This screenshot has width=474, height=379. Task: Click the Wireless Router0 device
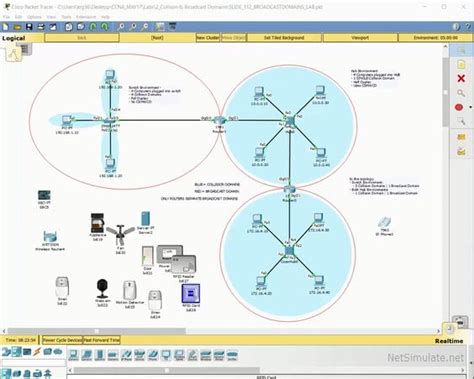[x=50, y=237]
